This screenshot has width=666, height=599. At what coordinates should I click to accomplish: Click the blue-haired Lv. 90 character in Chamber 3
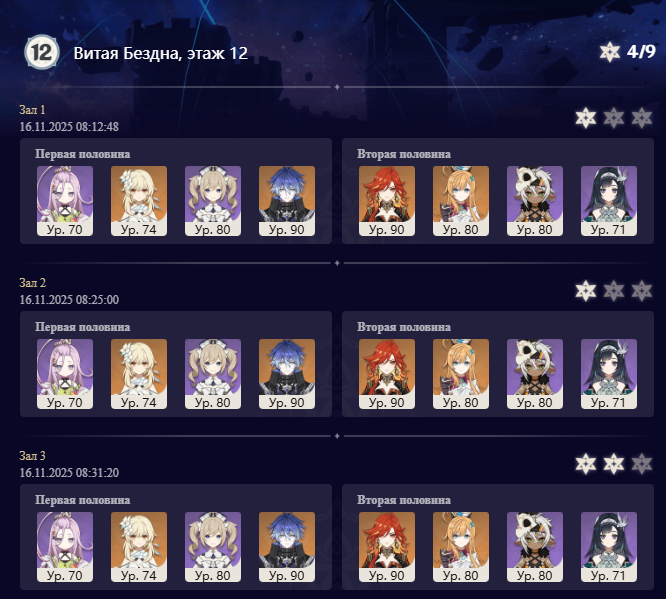point(287,547)
